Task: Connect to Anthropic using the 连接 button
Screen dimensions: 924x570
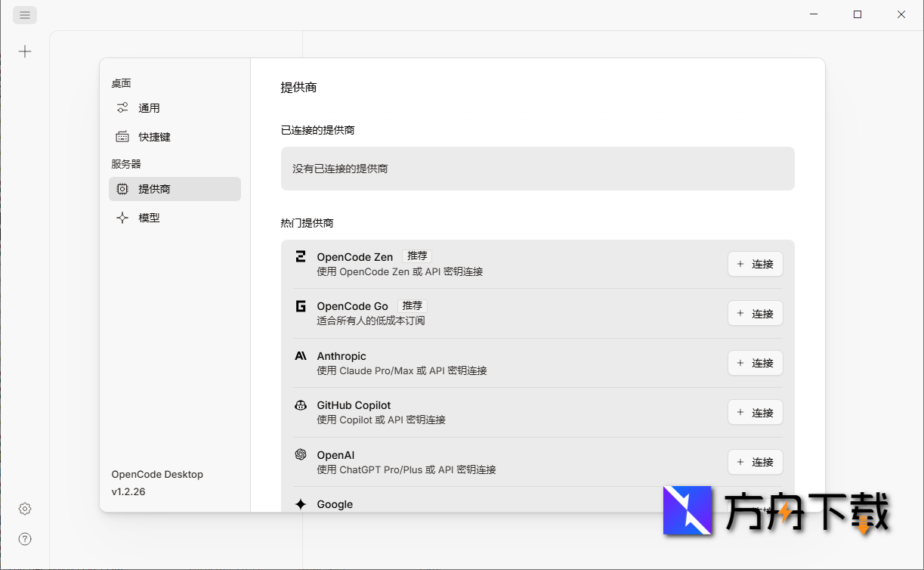Action: tap(755, 363)
